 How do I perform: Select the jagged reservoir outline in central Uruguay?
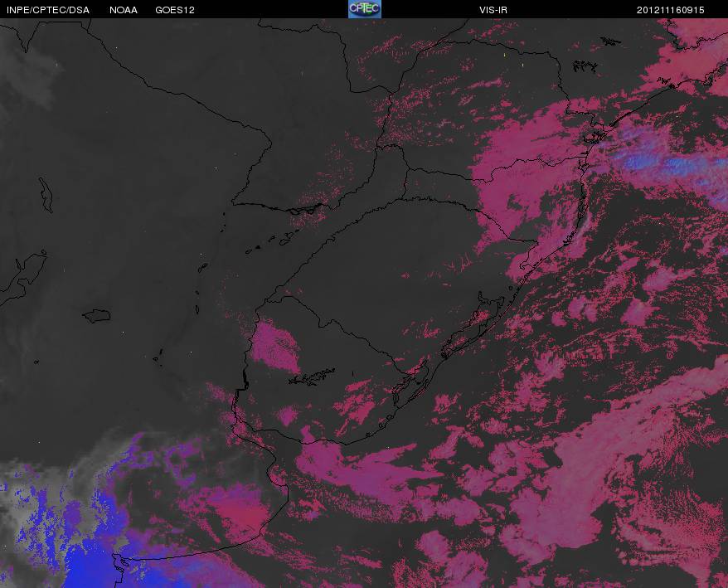312,377
